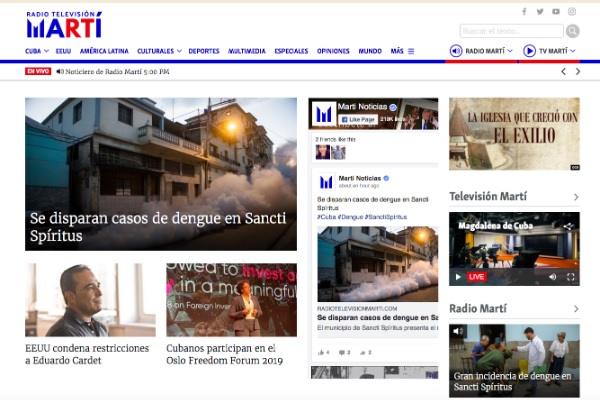This screenshot has width=600, height=400.
Task: Click the Like Page Facebook button
Action: pos(358,119)
